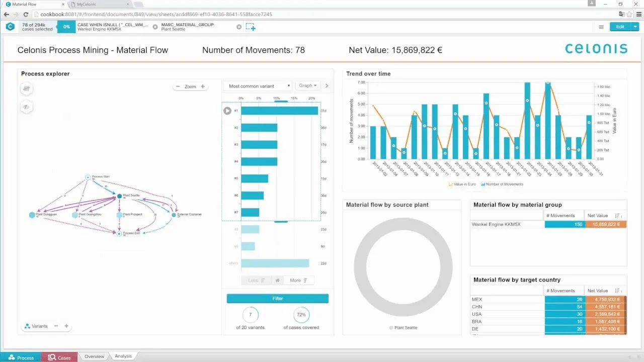Select the variant #2 bar
Viewport: 644px width, 362px height.
point(259,128)
